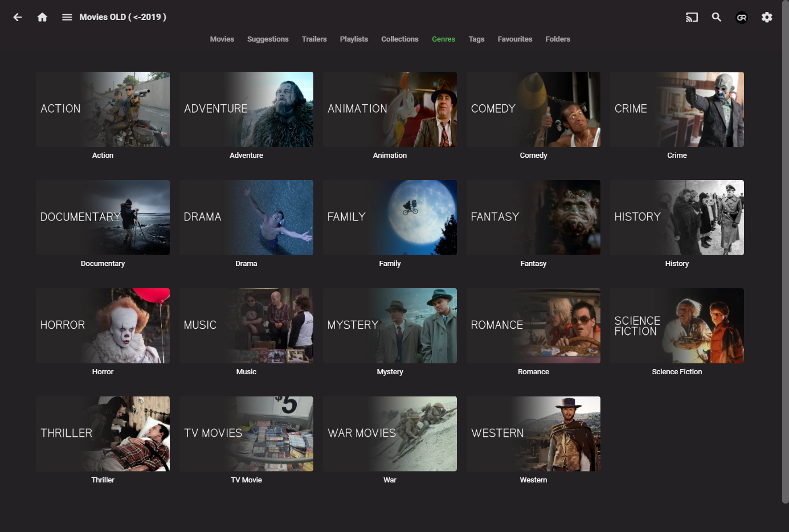789x532 pixels.
Task: Click the "Thriller" caption below its card
Action: click(103, 480)
